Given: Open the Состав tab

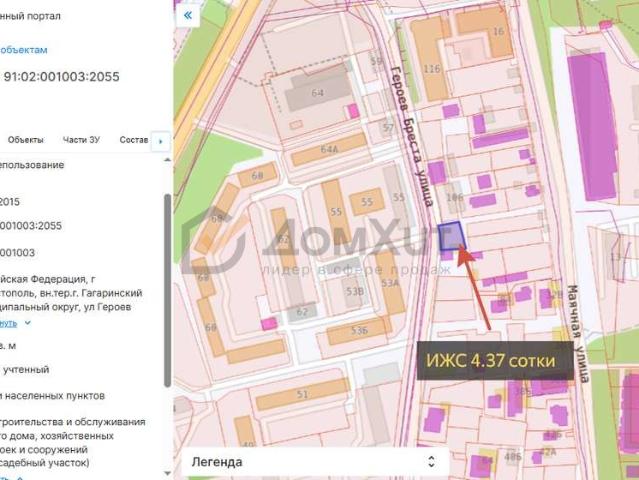Looking at the screenshot, I should pos(134,140).
